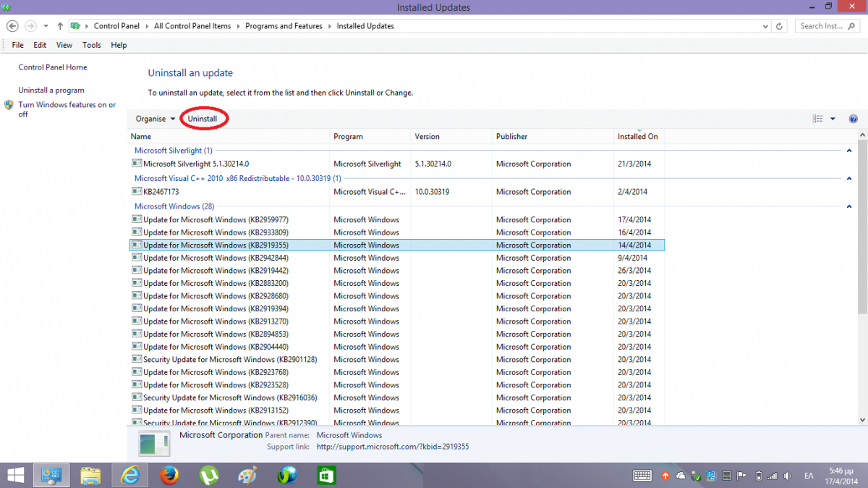Click the battery status tray icon

pos(758,476)
